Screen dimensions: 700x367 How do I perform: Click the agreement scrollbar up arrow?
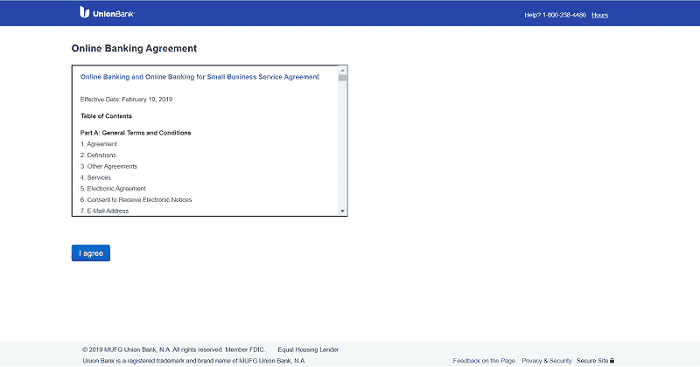342,71
